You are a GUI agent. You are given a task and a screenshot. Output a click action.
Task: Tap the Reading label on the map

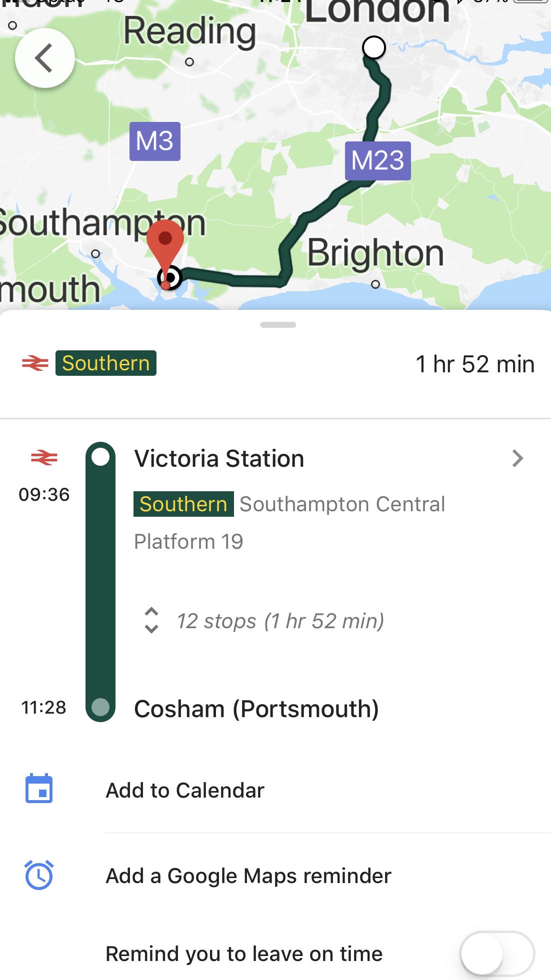tap(189, 31)
